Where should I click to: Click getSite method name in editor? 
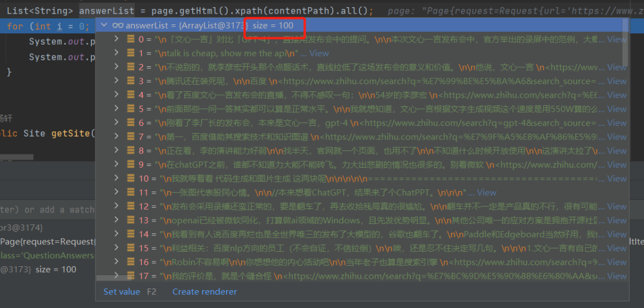point(70,133)
